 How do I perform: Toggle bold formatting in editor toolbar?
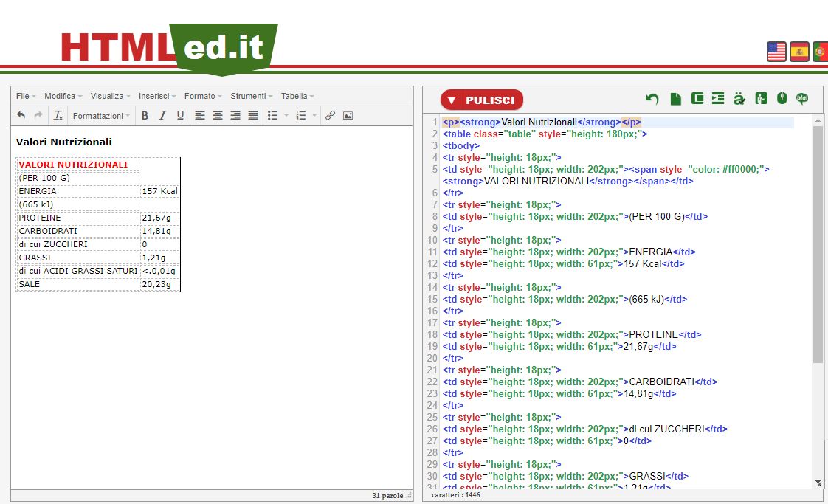click(145, 116)
